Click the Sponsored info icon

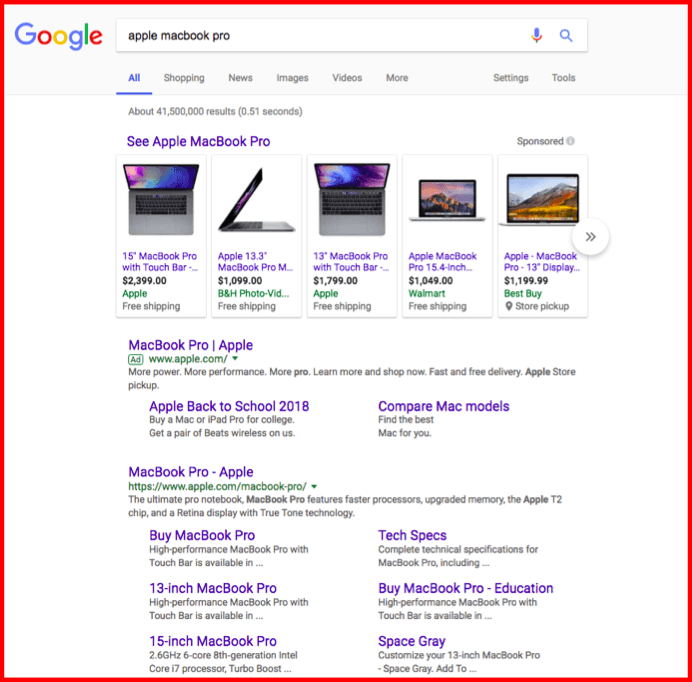click(x=570, y=141)
